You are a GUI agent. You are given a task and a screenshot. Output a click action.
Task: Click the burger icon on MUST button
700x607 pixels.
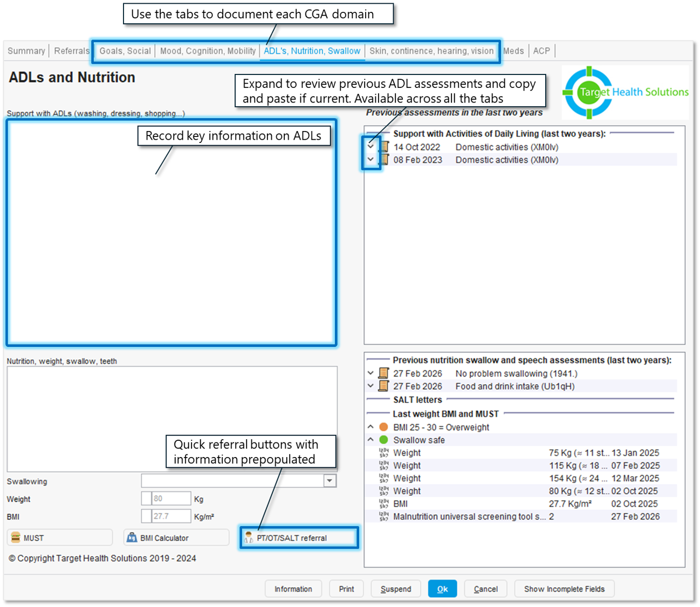point(16,537)
